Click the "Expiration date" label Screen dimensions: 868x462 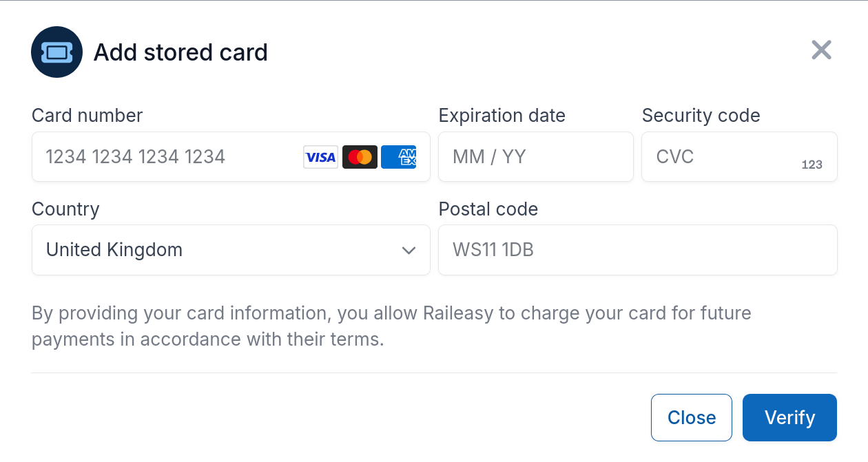[x=502, y=116]
